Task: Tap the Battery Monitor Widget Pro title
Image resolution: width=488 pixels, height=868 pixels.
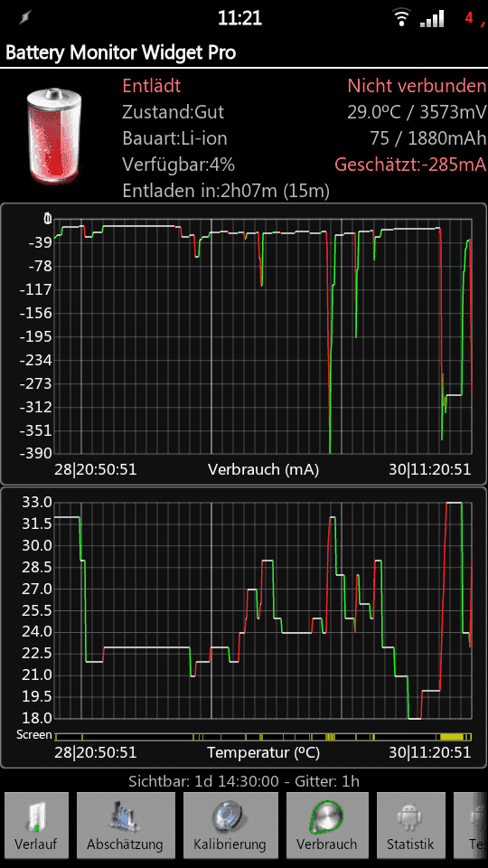Action: click(120, 53)
